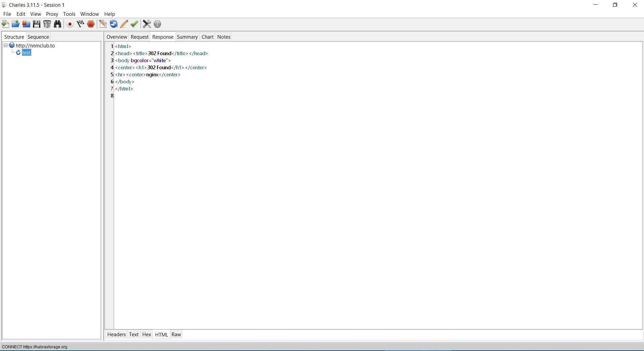This screenshot has height=351, width=644.
Task: Click the reload icon beside the test item
Action: 18,52
